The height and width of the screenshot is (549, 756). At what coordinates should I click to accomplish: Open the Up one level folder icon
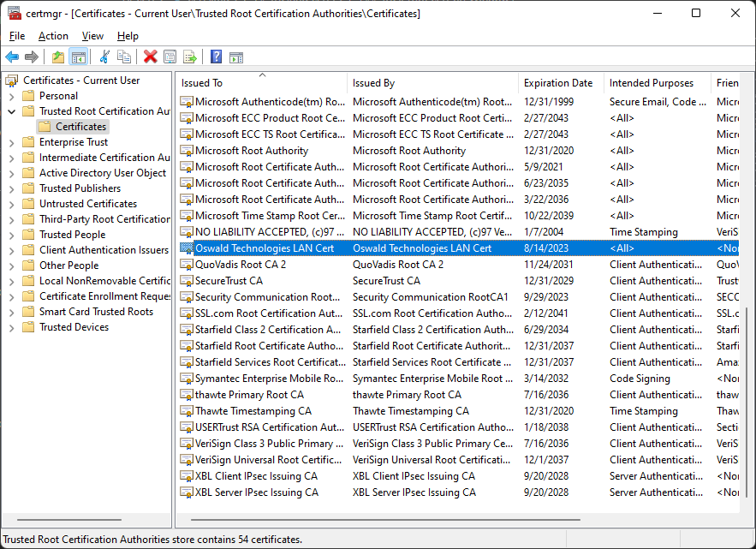[57, 57]
